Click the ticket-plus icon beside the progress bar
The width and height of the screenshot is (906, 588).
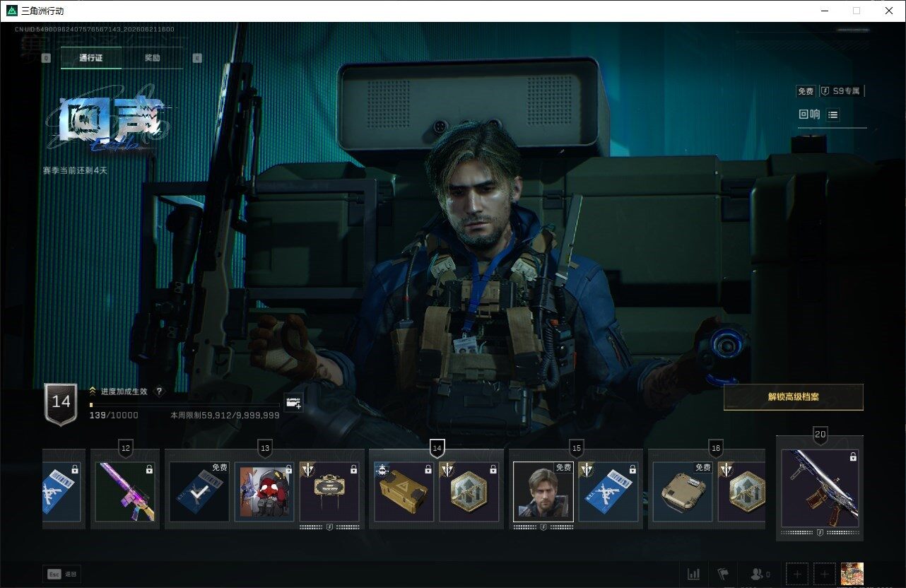tap(293, 403)
